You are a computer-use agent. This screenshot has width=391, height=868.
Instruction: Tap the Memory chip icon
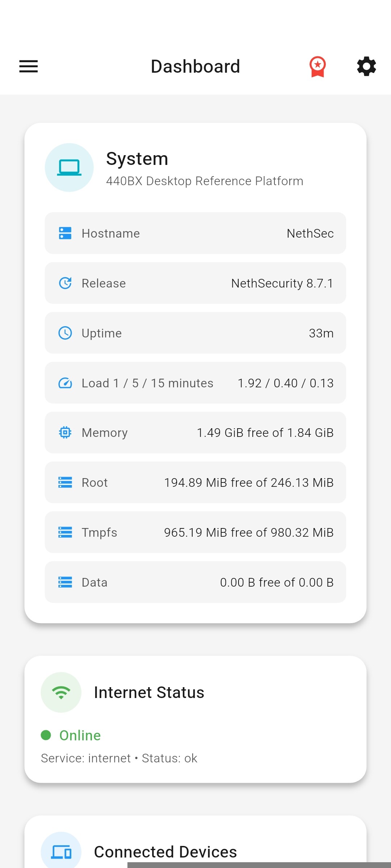click(65, 433)
